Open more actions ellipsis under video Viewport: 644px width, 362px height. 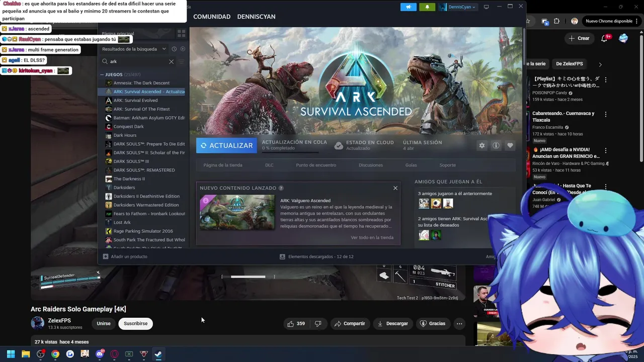coord(459,323)
